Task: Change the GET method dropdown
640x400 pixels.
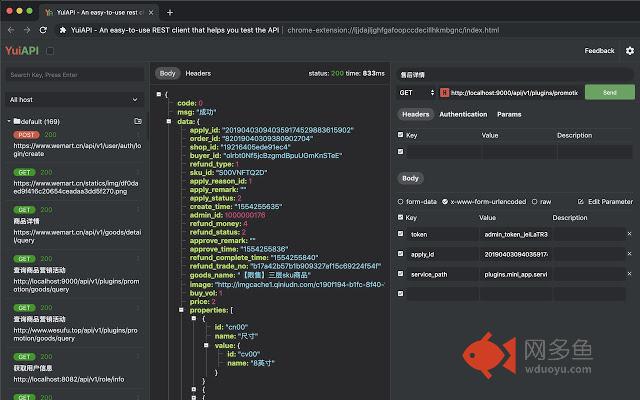Action: pos(414,92)
